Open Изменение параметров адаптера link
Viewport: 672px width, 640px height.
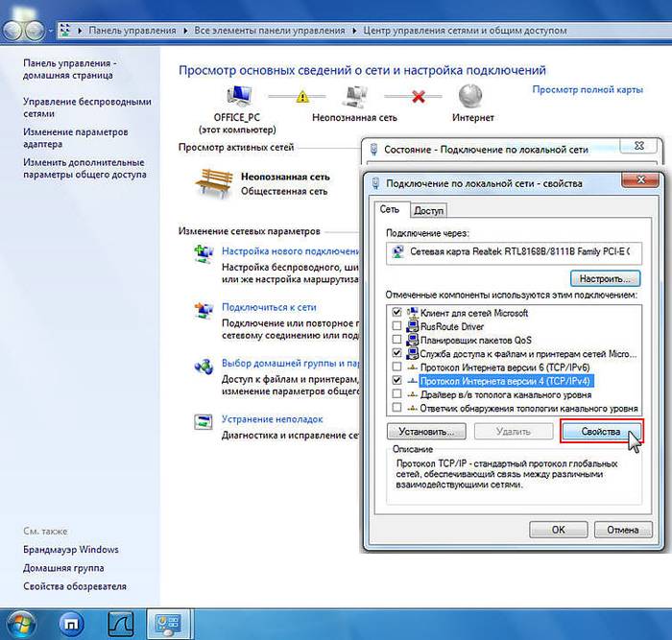(x=76, y=138)
